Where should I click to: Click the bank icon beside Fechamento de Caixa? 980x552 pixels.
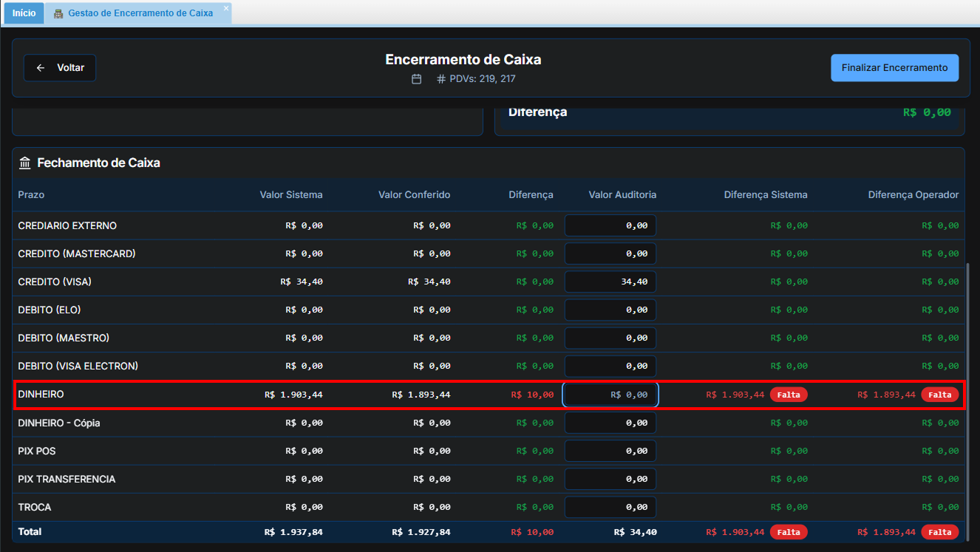(x=25, y=163)
